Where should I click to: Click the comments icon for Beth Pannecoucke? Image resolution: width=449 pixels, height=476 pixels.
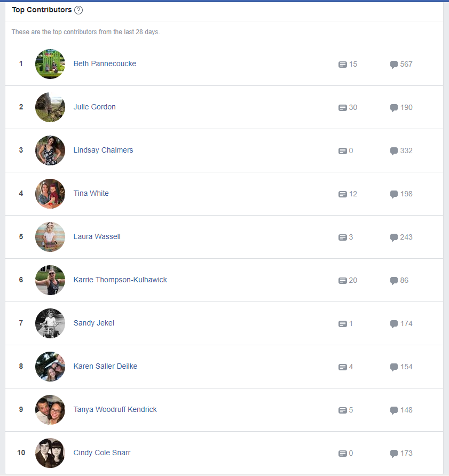click(x=394, y=65)
